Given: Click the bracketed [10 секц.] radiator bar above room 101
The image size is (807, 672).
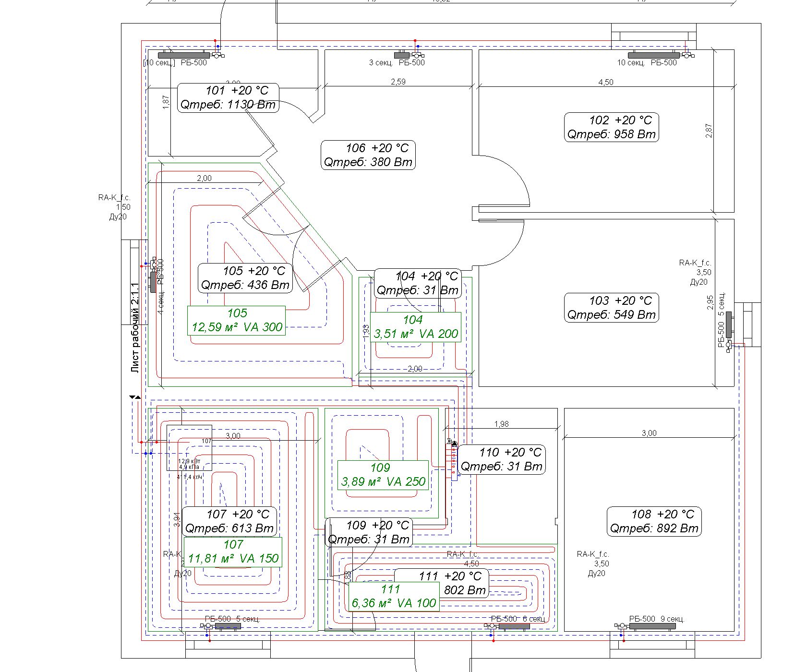Looking at the screenshot, I should point(184,56).
